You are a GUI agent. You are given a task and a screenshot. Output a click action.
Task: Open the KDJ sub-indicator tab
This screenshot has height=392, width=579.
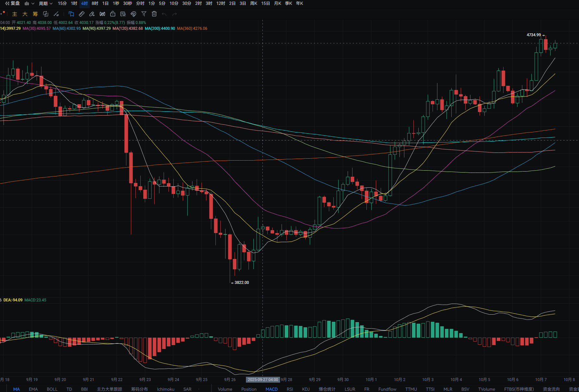pos(306,389)
